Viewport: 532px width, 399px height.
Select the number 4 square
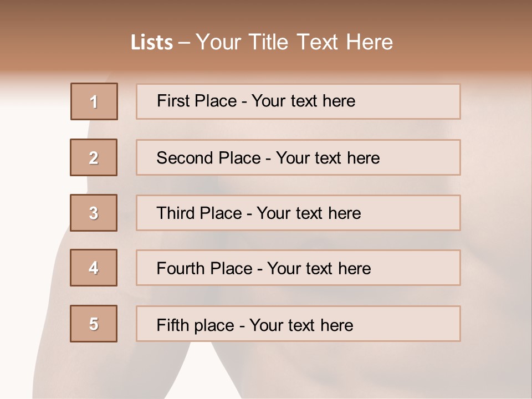94,268
